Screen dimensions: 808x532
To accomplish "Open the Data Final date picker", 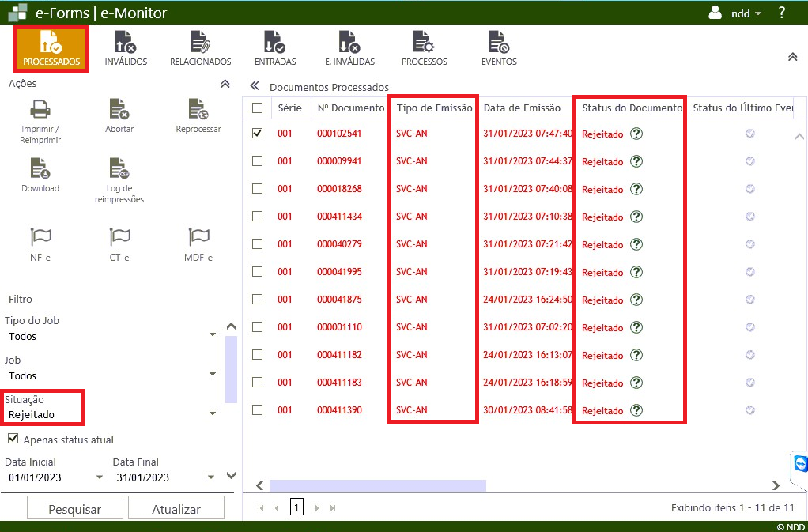I will pos(211,477).
